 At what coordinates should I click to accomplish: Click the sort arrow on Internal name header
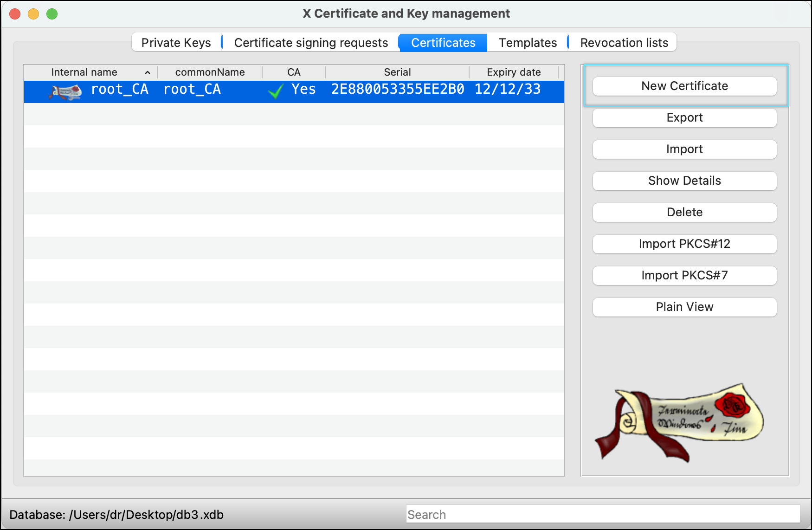(148, 72)
